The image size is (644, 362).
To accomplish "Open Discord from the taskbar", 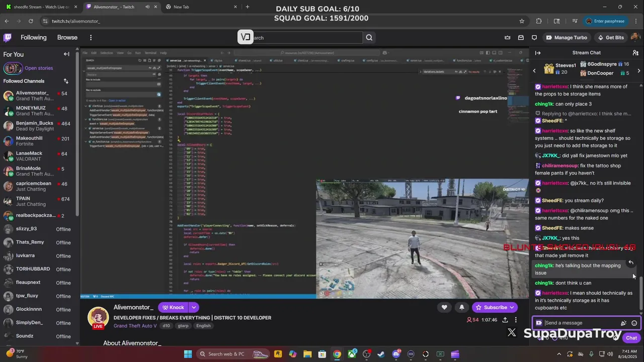I will [x=396, y=354].
